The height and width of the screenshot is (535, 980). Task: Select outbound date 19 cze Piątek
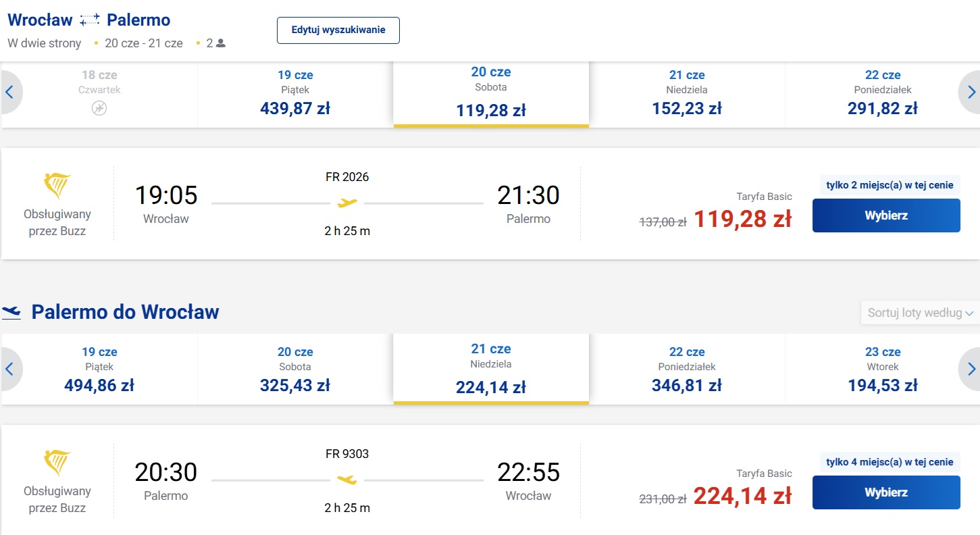295,94
